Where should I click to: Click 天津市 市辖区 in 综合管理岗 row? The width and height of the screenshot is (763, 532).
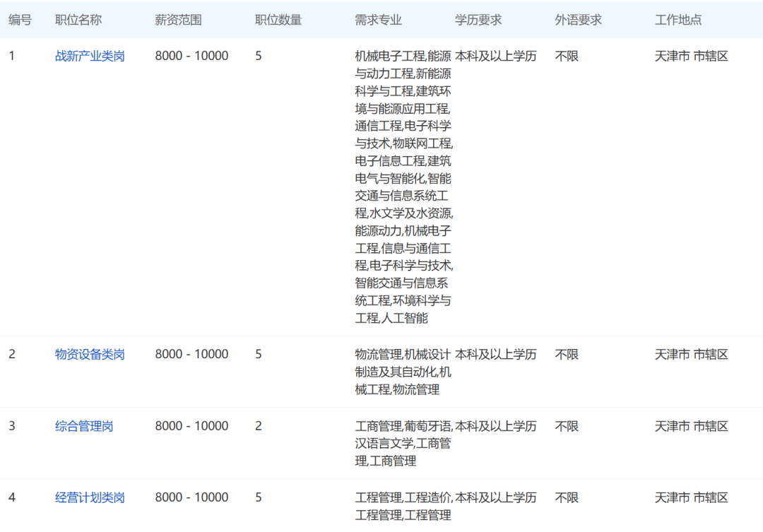[x=692, y=427]
